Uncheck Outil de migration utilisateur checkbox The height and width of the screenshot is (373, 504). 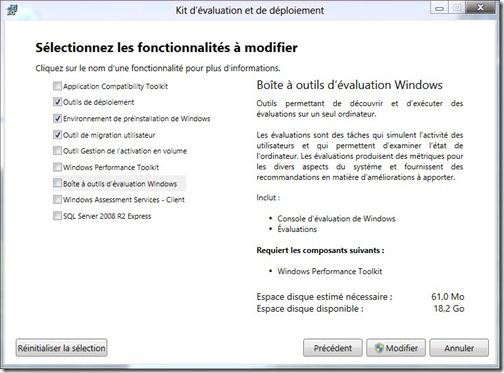point(57,135)
